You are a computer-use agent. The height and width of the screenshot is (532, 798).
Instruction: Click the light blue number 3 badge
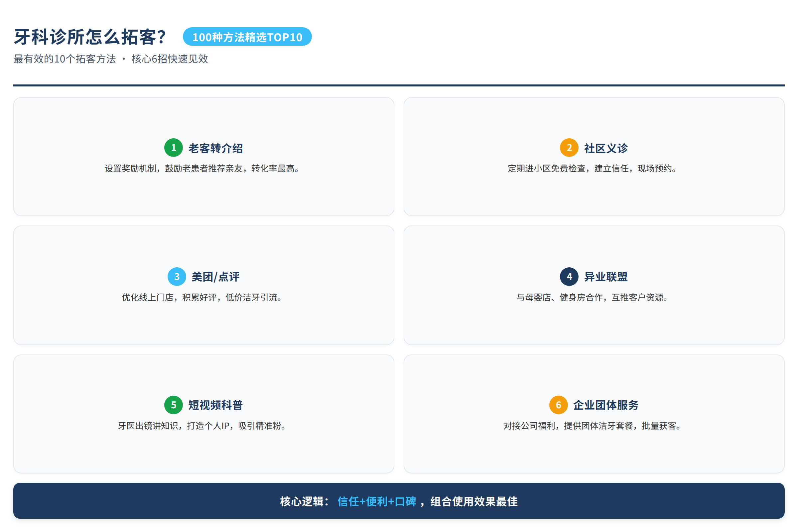coord(177,277)
